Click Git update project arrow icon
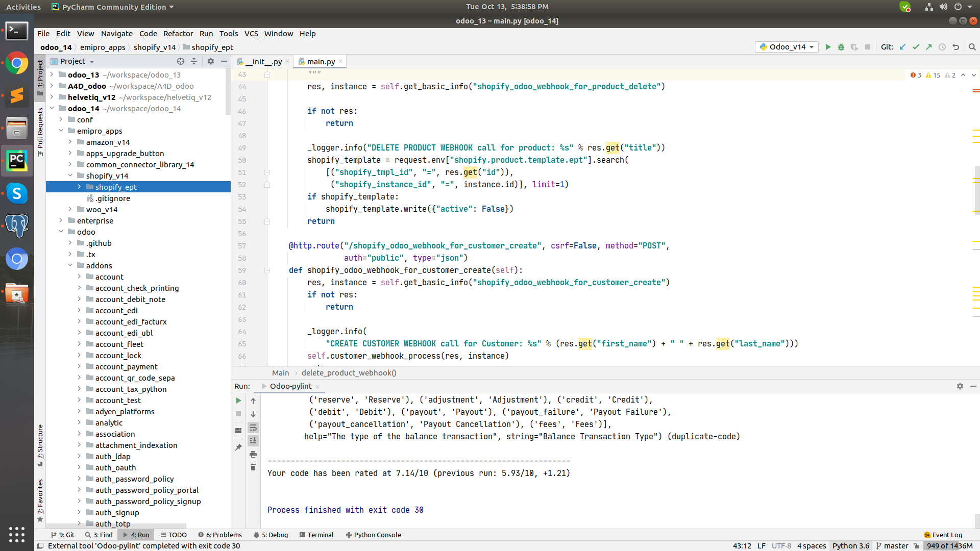The width and height of the screenshot is (980, 551). pos(902,47)
